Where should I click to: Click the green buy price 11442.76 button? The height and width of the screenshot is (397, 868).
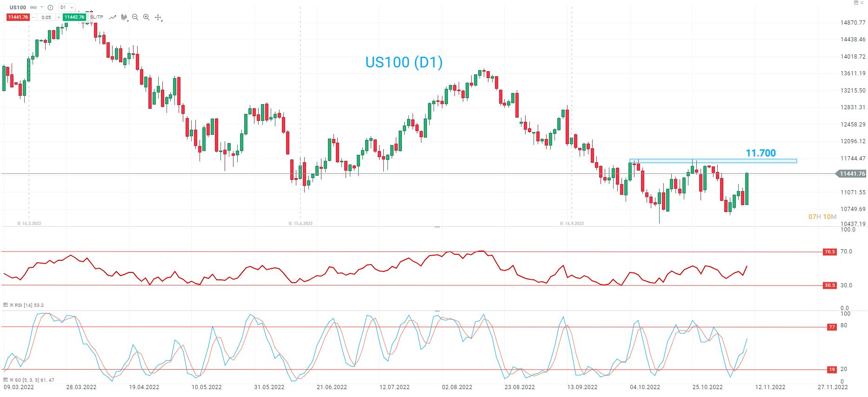[74, 17]
